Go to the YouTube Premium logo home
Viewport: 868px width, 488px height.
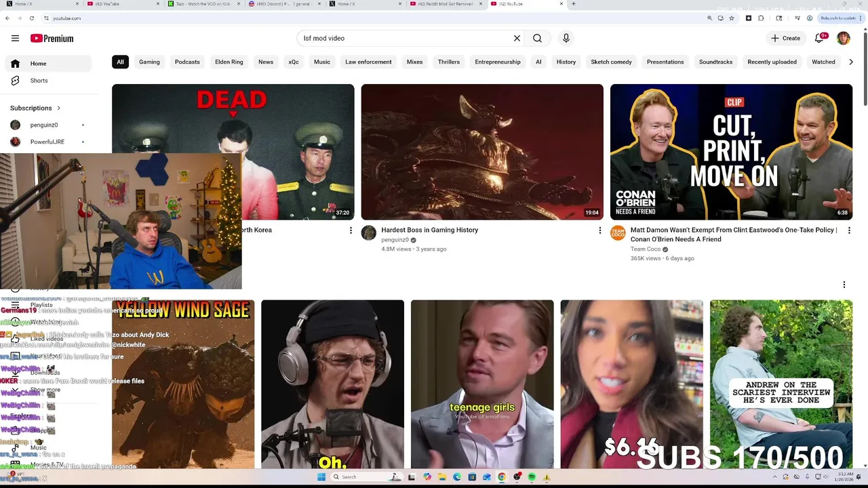coord(52,39)
